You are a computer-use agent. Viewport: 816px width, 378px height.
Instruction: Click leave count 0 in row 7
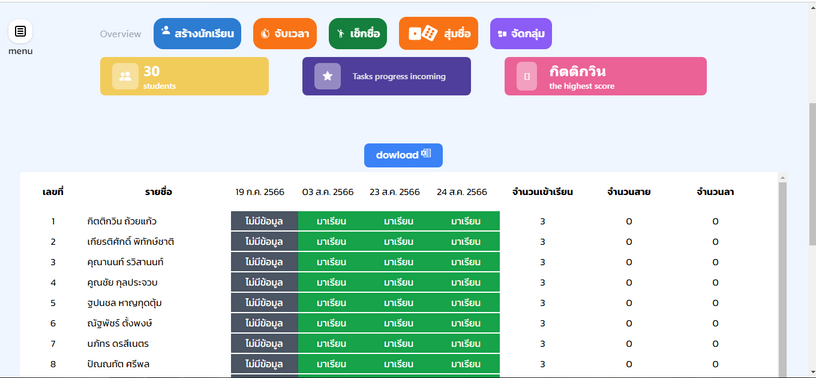715,344
